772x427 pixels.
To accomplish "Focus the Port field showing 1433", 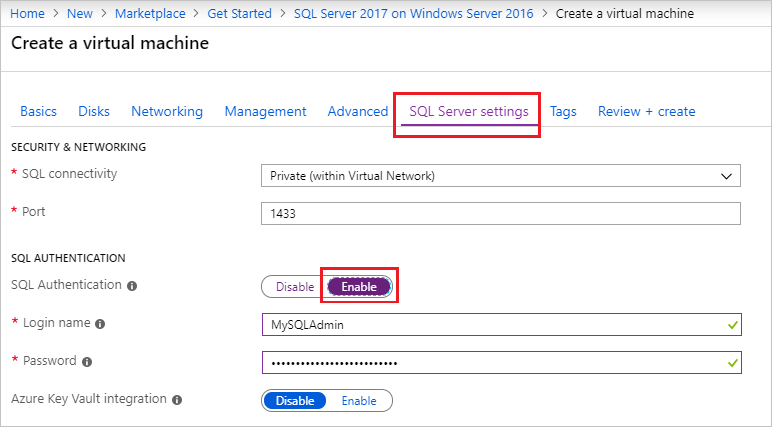I will point(501,213).
